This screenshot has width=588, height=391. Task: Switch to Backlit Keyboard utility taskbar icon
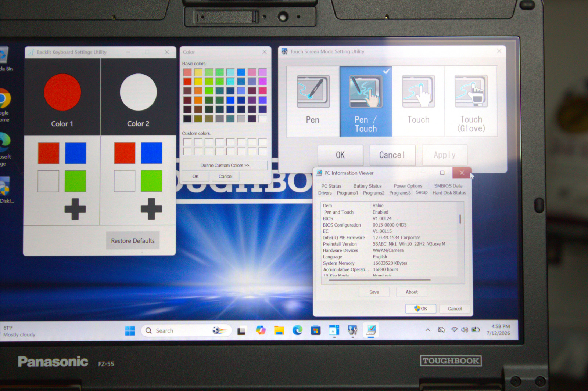click(334, 330)
